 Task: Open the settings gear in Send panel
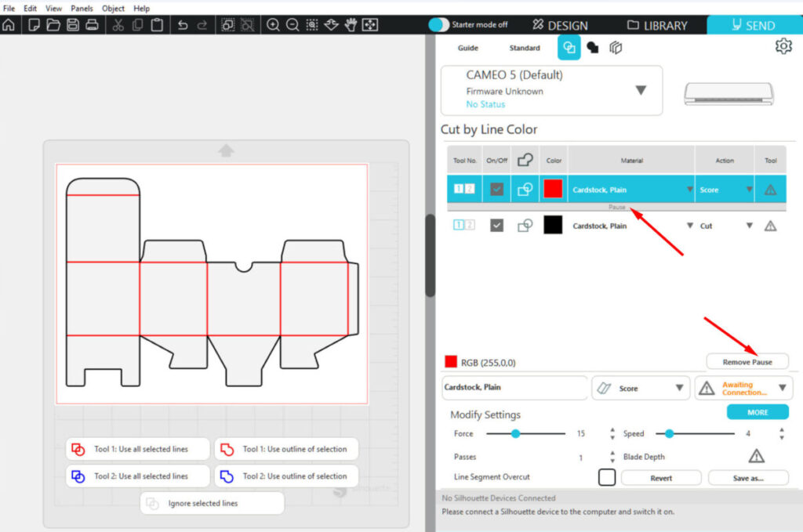(x=783, y=47)
